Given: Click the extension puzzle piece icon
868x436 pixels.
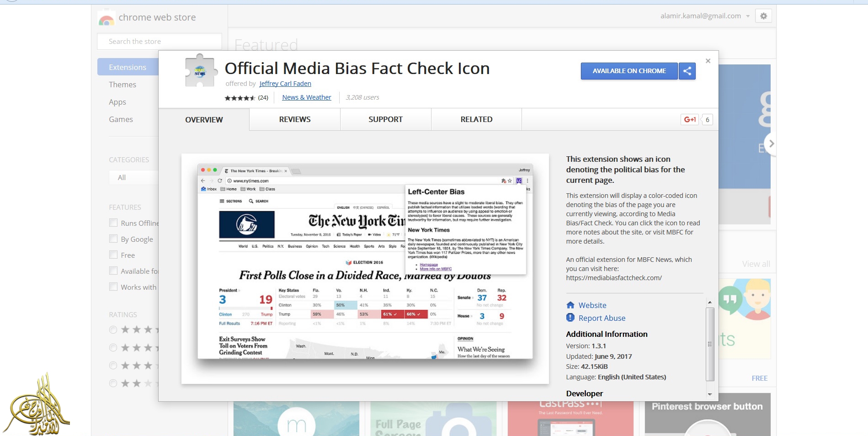Looking at the screenshot, I should 200,71.
